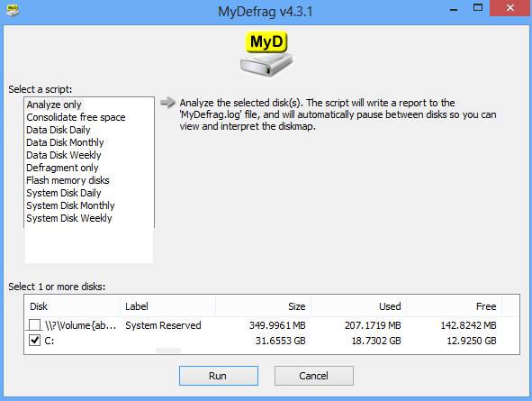Click the 207.1719 MB used value
Screen dimensions: 532x401
(373, 325)
